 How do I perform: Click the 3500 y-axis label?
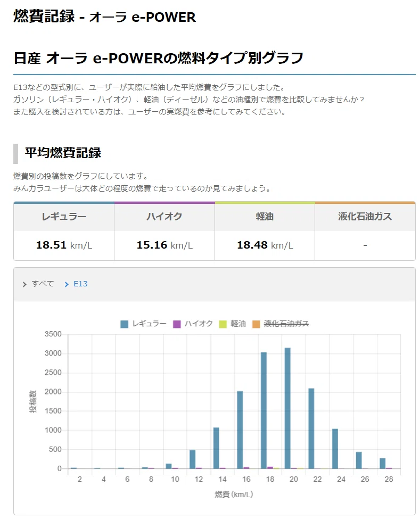[53, 334]
